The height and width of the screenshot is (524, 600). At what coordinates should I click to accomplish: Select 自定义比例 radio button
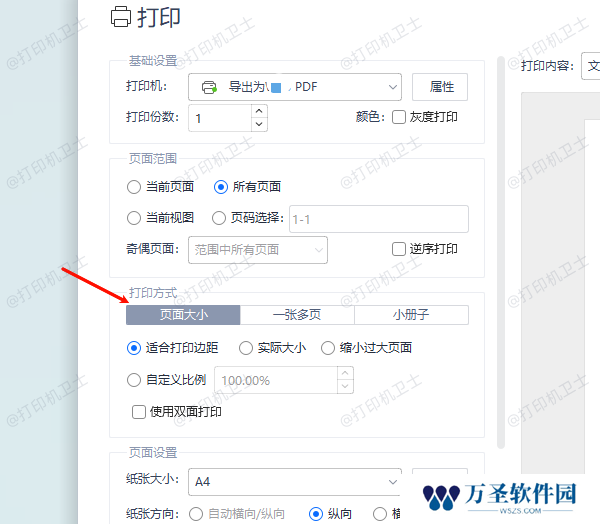(134, 380)
